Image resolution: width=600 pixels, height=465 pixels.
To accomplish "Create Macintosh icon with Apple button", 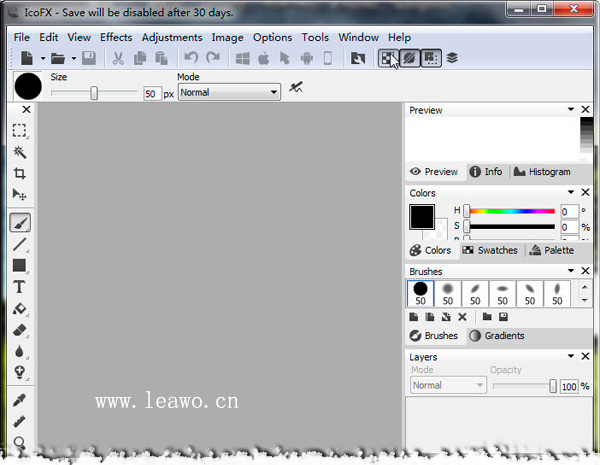I will pyautogui.click(x=264, y=58).
